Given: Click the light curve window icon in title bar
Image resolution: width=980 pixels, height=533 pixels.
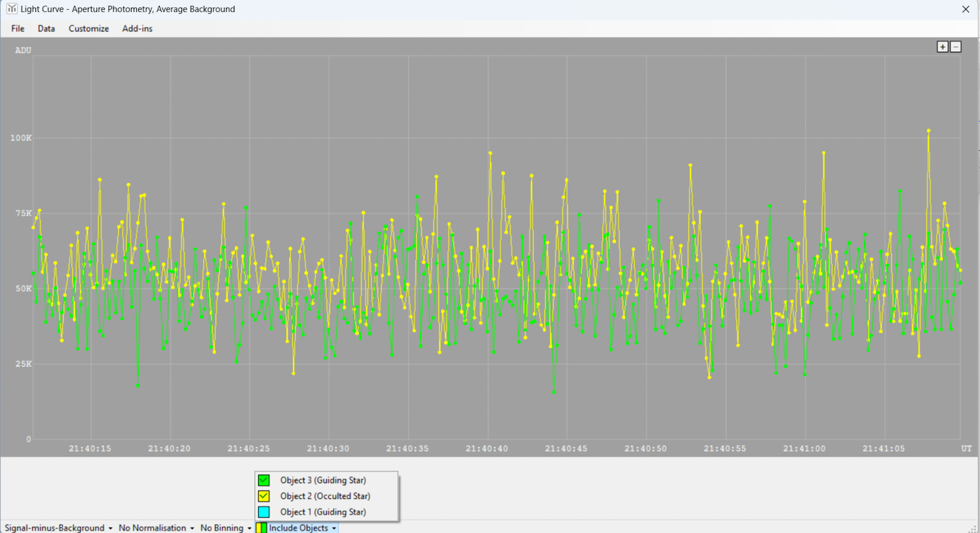Looking at the screenshot, I should (11, 9).
